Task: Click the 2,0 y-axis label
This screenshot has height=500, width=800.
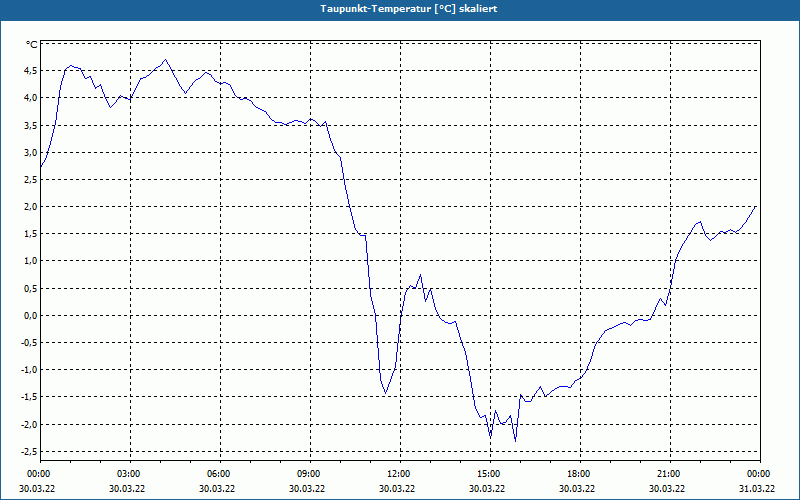Action: tap(30, 207)
